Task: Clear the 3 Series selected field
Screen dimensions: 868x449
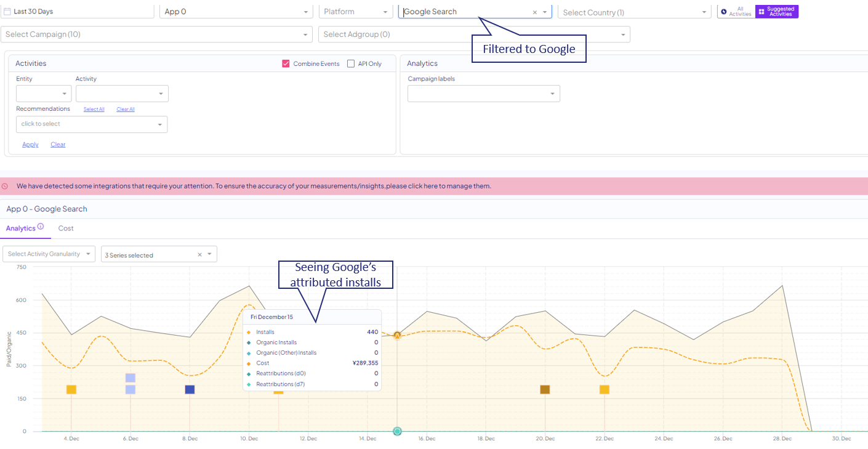Action: point(199,255)
